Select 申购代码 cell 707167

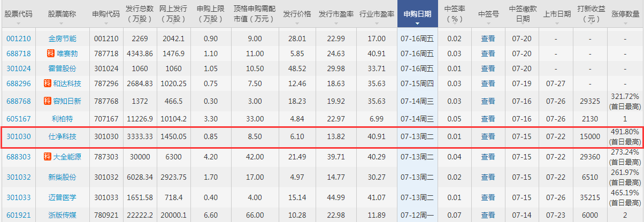point(106,119)
